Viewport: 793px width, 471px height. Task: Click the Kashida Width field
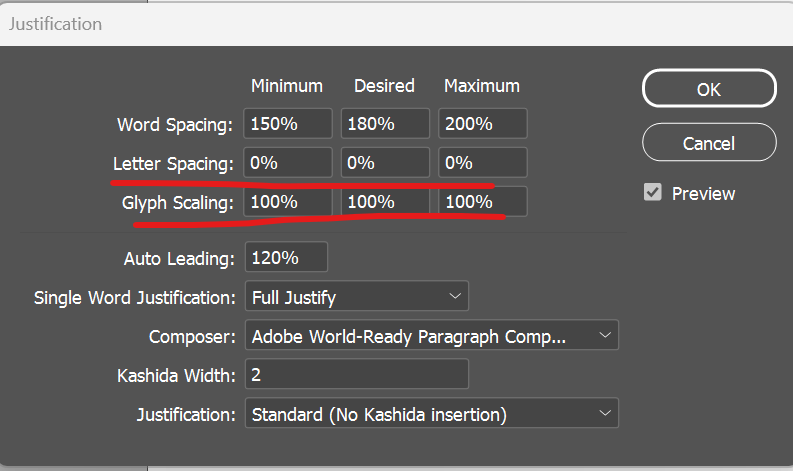(356, 375)
